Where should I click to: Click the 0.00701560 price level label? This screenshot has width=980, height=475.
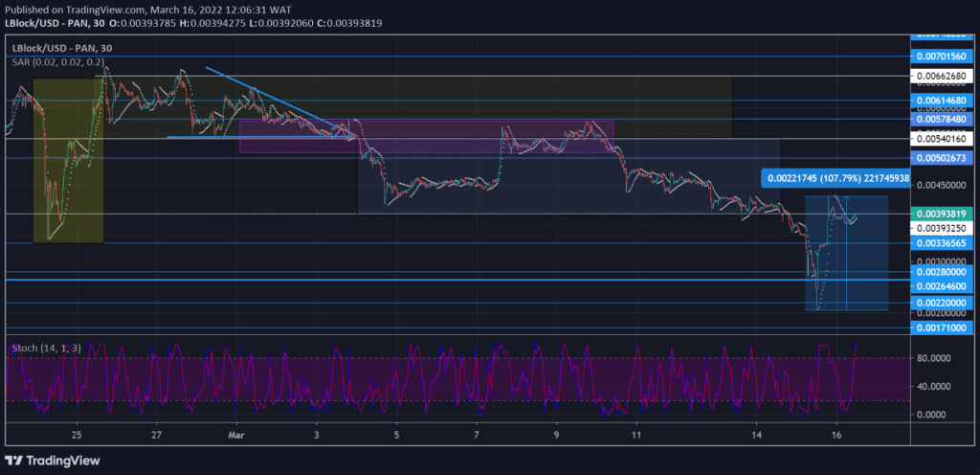tap(941, 57)
